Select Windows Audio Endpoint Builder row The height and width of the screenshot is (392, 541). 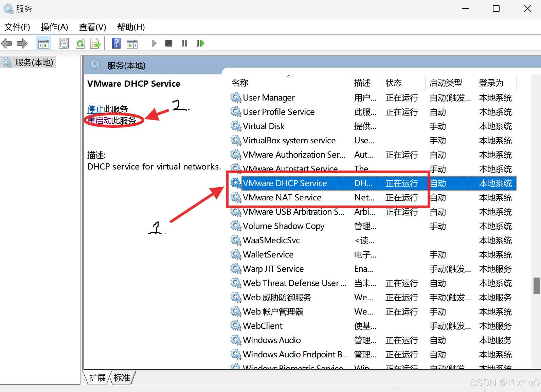point(373,355)
